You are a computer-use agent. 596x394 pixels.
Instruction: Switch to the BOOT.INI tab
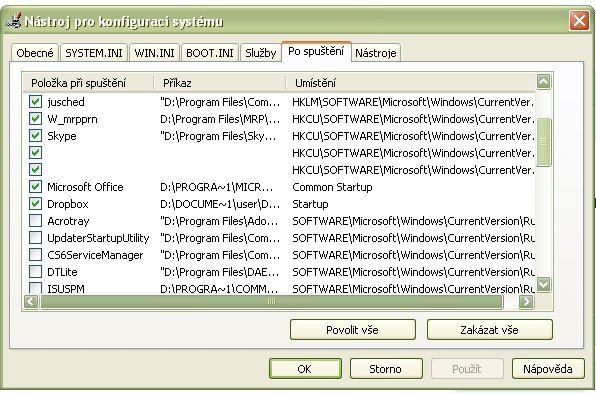(209, 53)
